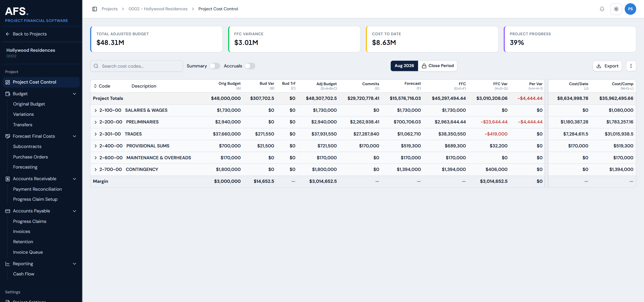Collapse sidebar using panel toggle icon
This screenshot has width=644, height=302.
pyautogui.click(x=95, y=9)
